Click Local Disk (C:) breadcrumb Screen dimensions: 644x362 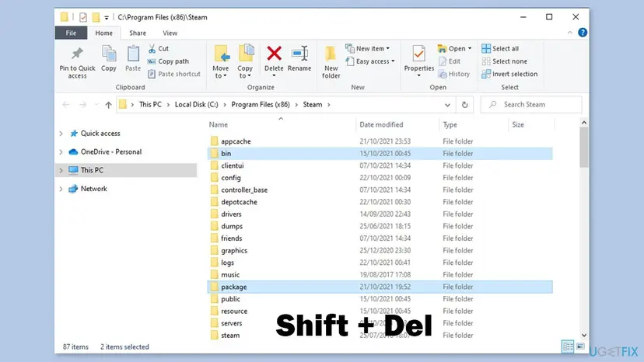[x=196, y=105]
